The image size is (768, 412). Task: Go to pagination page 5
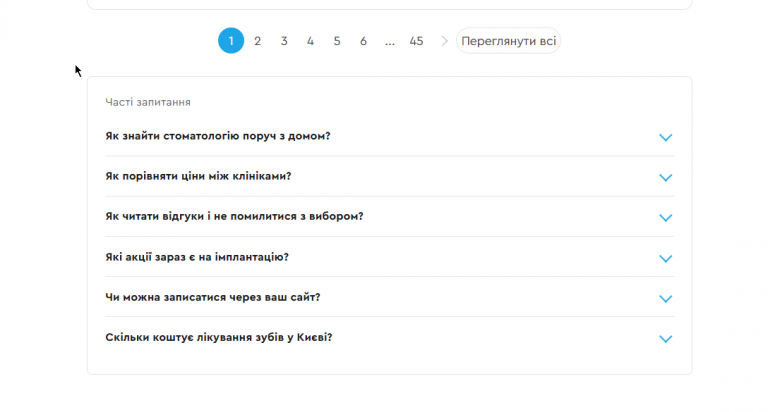click(337, 41)
